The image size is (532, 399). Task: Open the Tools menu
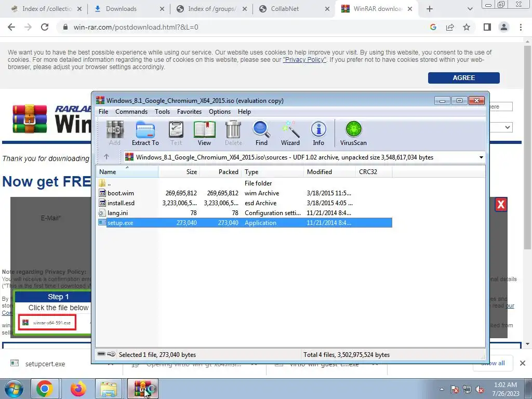coord(162,112)
